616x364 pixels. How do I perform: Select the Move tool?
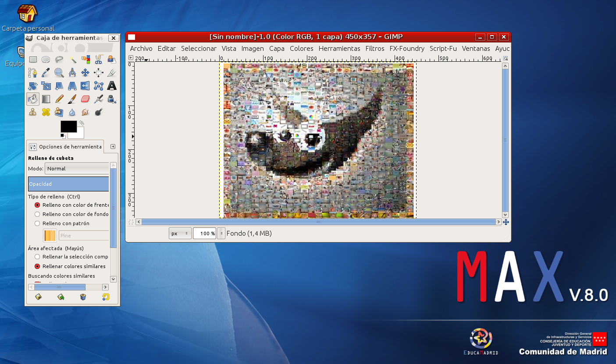[x=85, y=73]
